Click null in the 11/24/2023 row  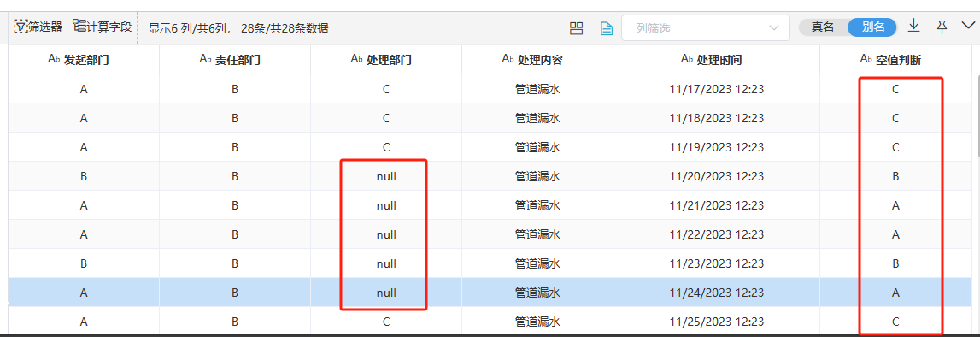(386, 292)
